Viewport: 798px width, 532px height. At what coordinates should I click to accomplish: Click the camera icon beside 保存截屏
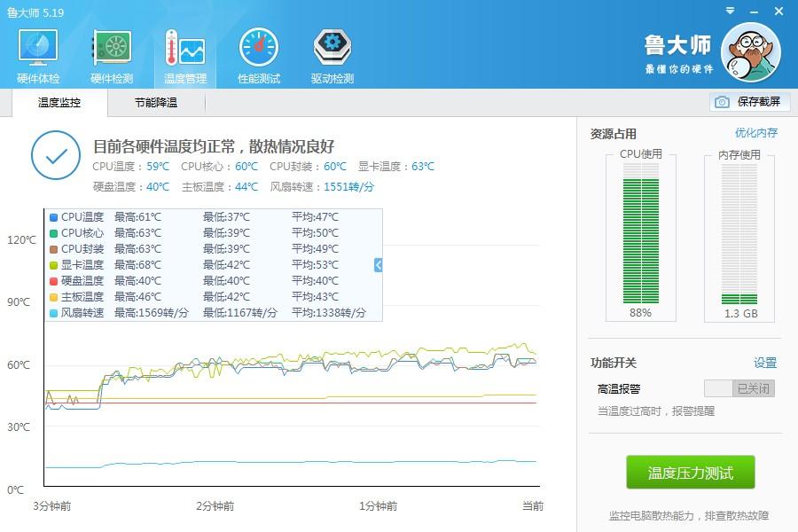coord(722,102)
